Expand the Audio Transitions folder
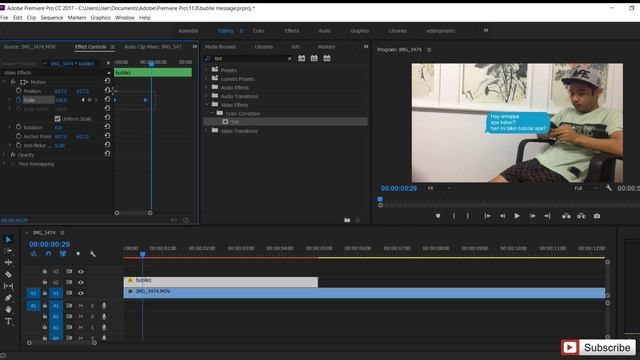The height and width of the screenshot is (360, 640). click(206, 96)
